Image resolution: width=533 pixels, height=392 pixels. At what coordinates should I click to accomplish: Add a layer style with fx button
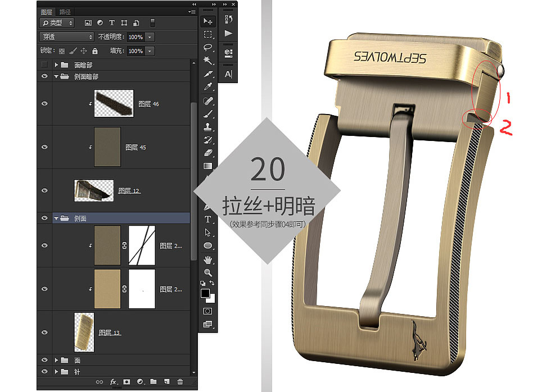(x=113, y=382)
